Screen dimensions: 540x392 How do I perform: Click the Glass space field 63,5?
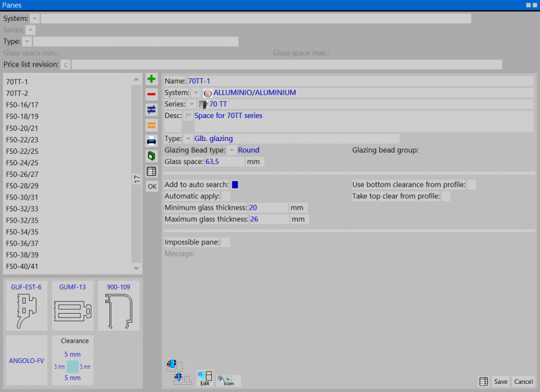(x=225, y=162)
